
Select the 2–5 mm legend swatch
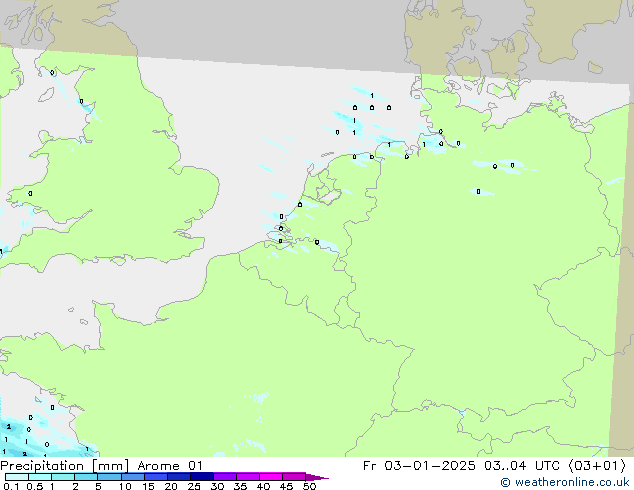click(x=86, y=477)
